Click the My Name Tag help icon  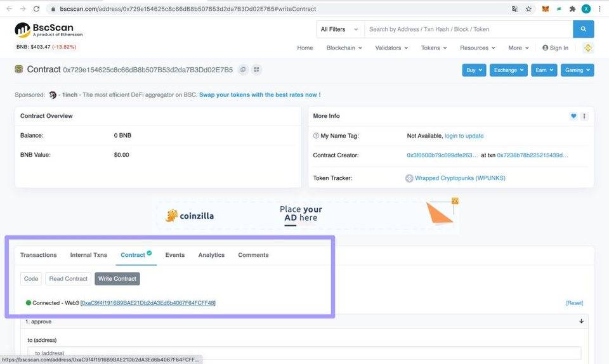[x=316, y=136]
